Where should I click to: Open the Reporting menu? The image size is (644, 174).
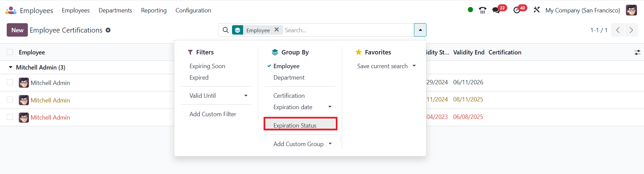coord(154,10)
